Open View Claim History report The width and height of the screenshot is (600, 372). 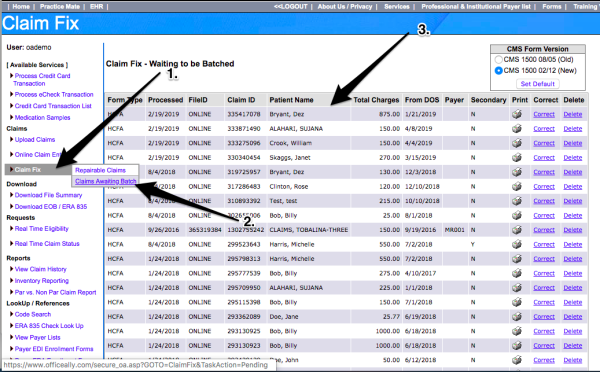41,269
